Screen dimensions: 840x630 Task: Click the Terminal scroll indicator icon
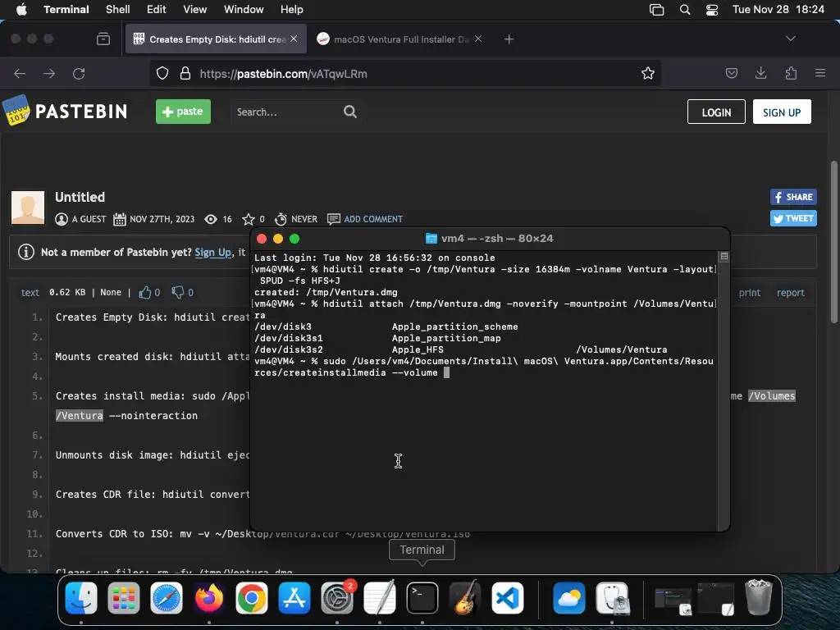point(724,257)
